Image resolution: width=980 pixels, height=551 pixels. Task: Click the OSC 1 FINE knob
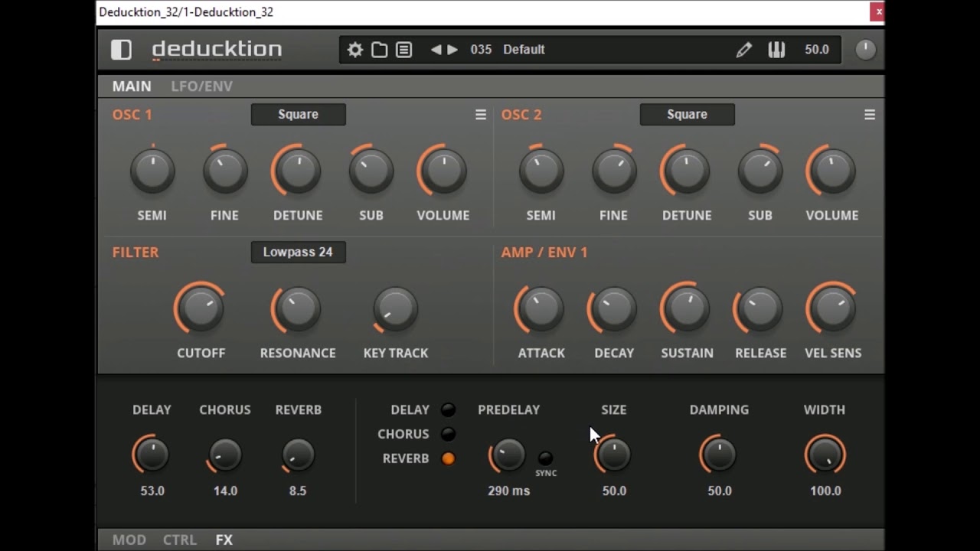[225, 171]
